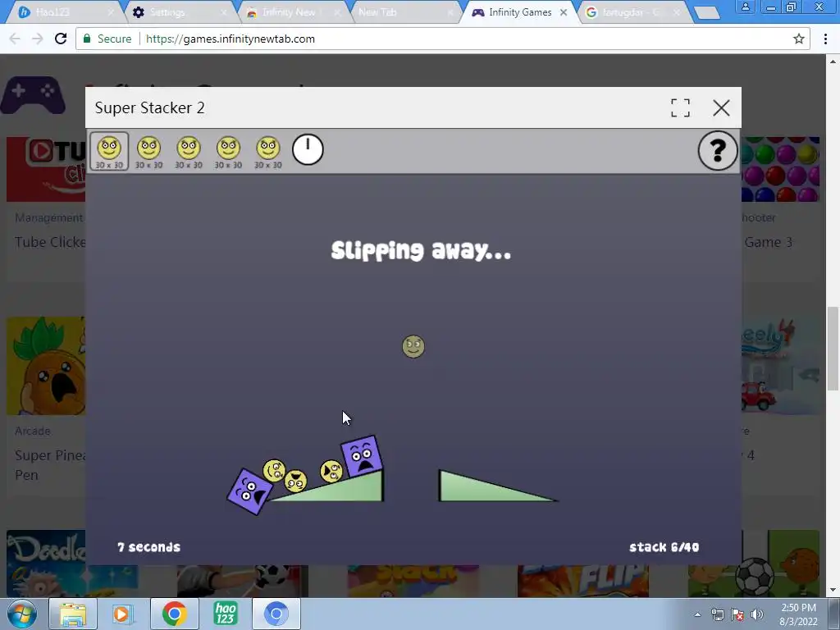This screenshot has width=840, height=630.
Task: Enter fullscreen mode for Super Stacker 2
Action: tap(680, 107)
